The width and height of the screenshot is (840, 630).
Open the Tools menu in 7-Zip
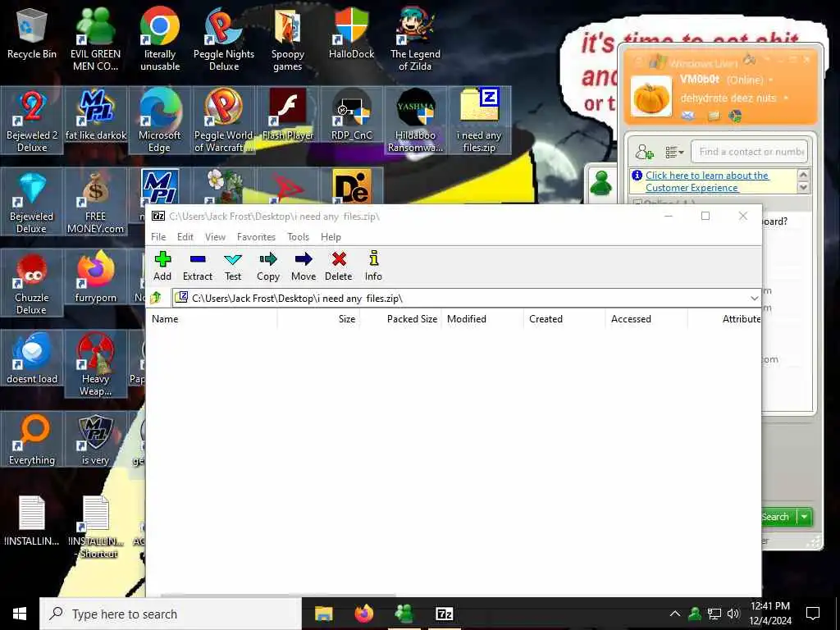[298, 237]
